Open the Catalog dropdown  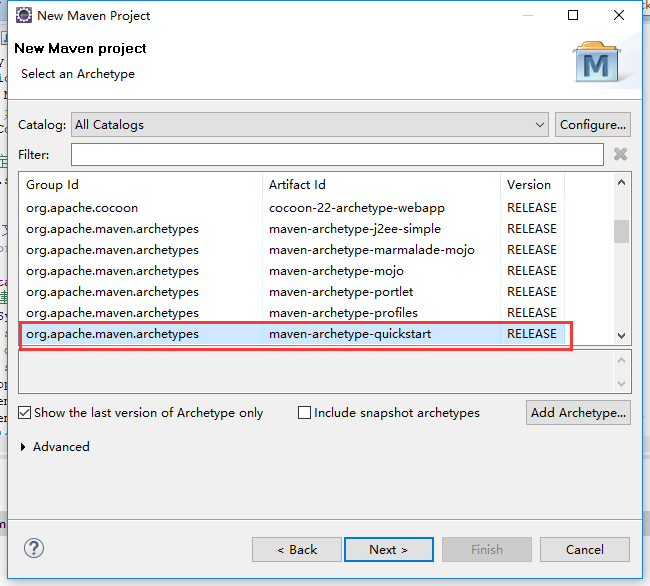pyautogui.click(x=310, y=124)
